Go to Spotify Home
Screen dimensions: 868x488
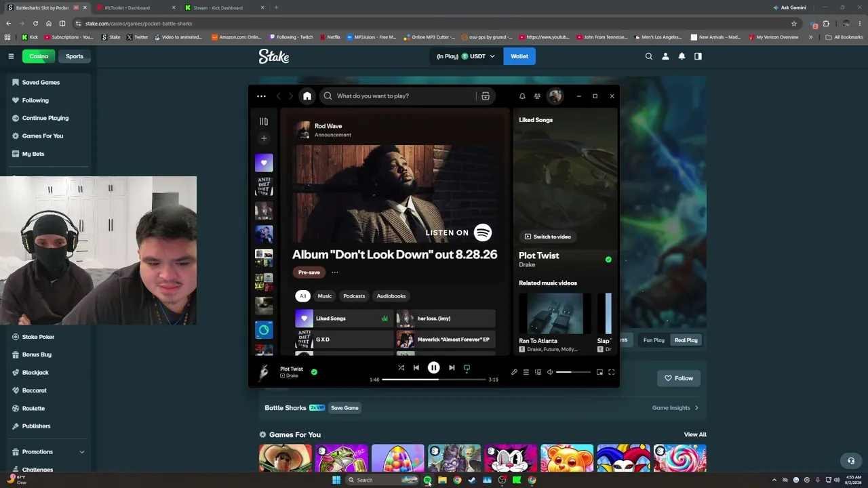(x=307, y=96)
